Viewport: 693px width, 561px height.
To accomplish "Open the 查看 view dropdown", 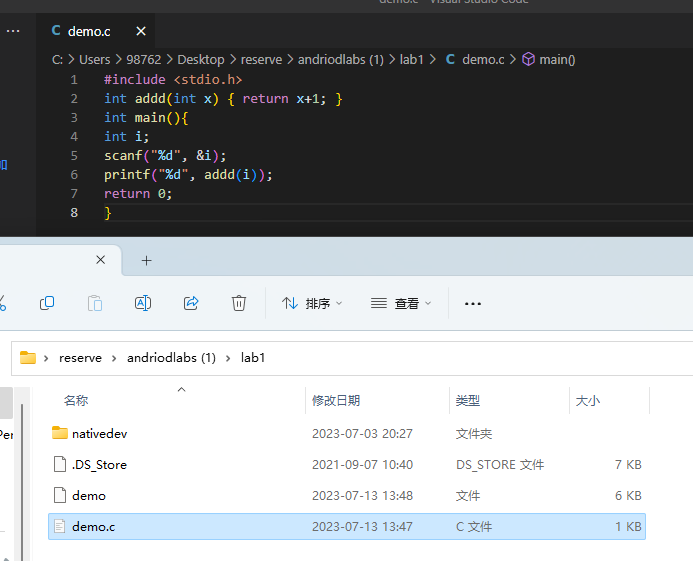I will pyautogui.click(x=401, y=303).
